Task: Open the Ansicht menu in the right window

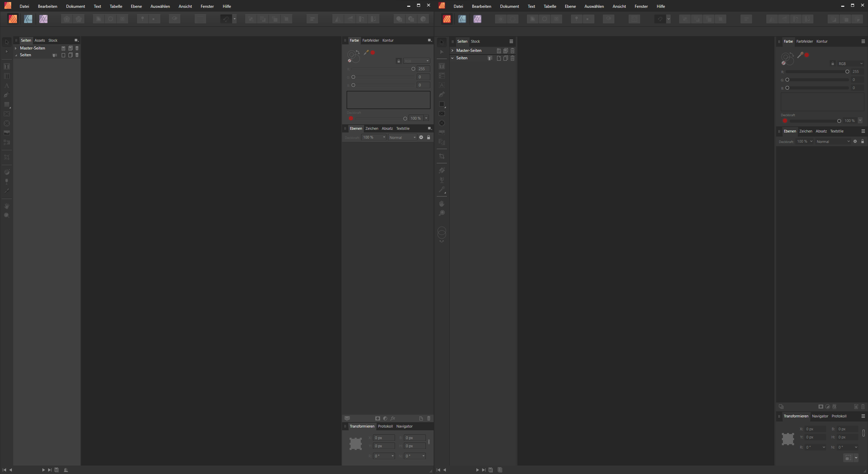Action: click(x=619, y=6)
